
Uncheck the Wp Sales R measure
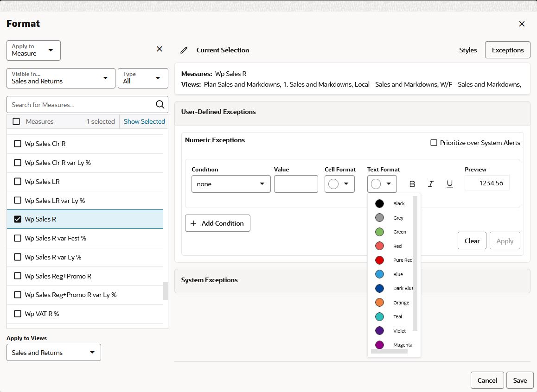click(18, 219)
